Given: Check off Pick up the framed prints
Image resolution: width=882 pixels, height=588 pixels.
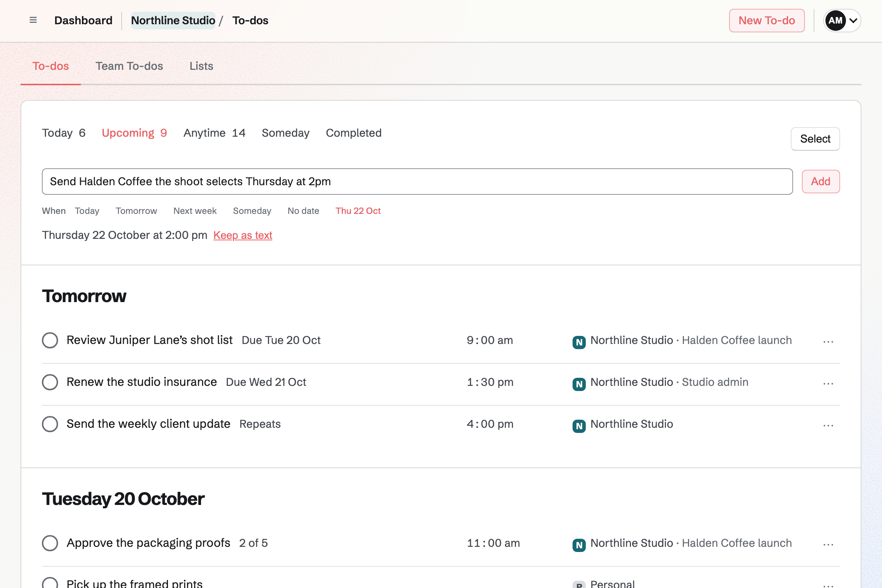Looking at the screenshot, I should point(50,582).
